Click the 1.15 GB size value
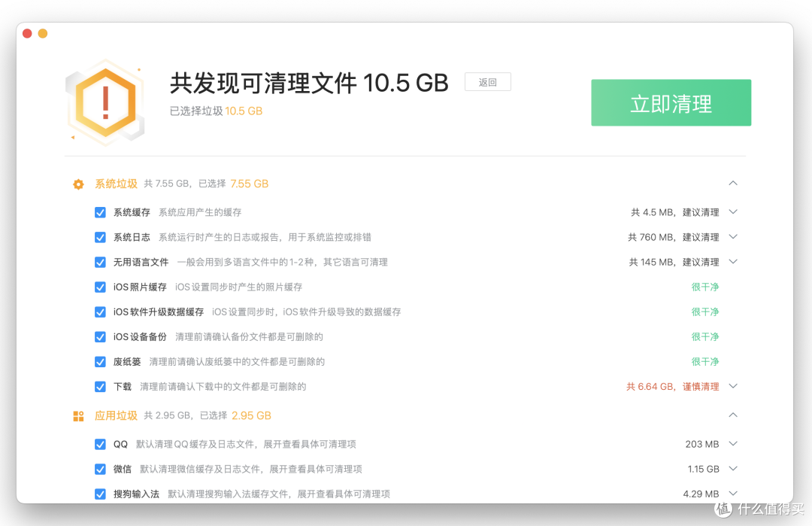812x526 pixels. coord(703,469)
